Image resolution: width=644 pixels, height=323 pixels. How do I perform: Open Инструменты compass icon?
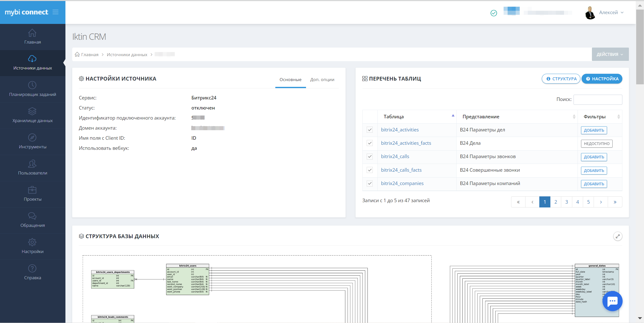point(32,137)
